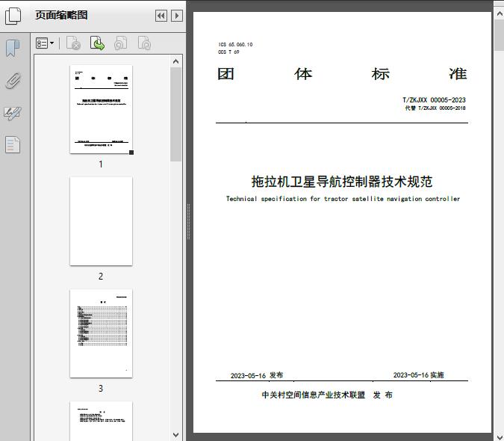The width and height of the screenshot is (504, 441).
Task: Click the extract pages green arrow icon
Action: (97, 44)
